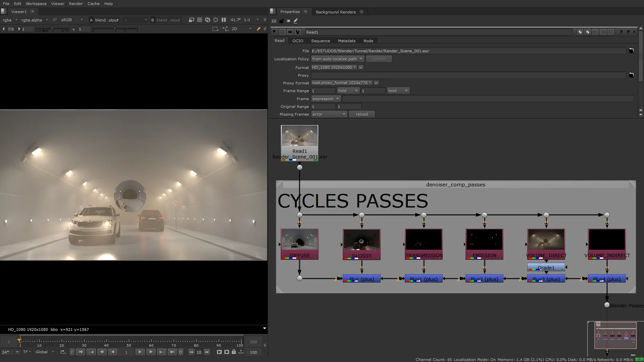Enable the IP input process toggle
This screenshot has height=362, width=644.
coord(54,20)
